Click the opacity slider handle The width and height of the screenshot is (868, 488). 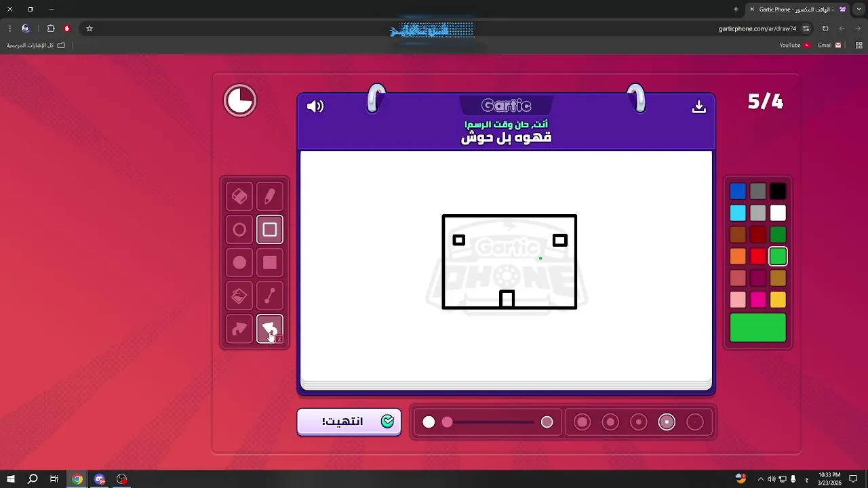coord(448,422)
